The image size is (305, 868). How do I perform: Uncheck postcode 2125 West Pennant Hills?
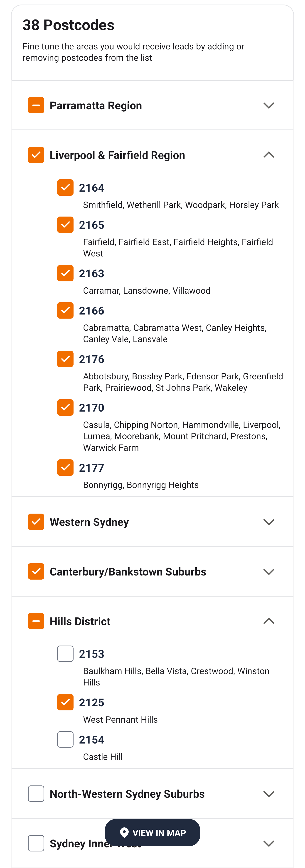[x=65, y=702]
